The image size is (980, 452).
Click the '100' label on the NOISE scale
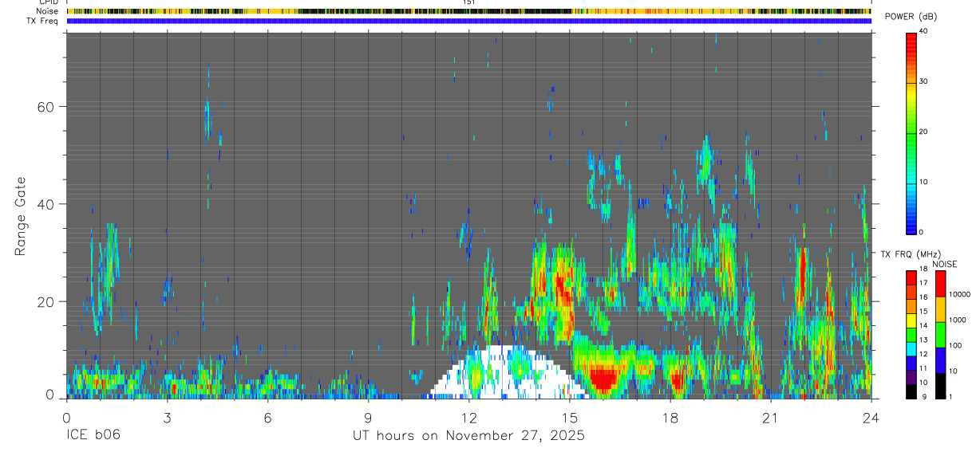[956, 345]
